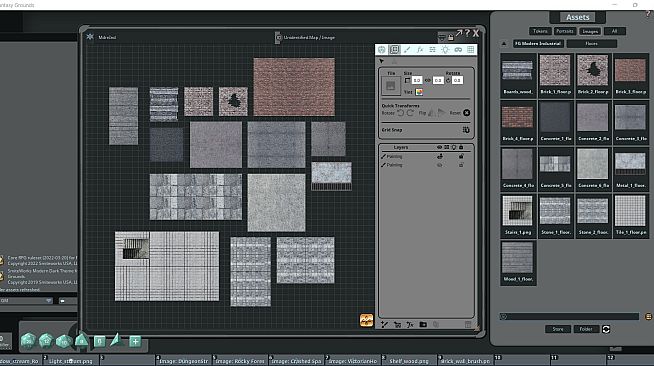654x366 pixels.
Task: Click the pop-out arrow on image window
Action: coord(459,33)
